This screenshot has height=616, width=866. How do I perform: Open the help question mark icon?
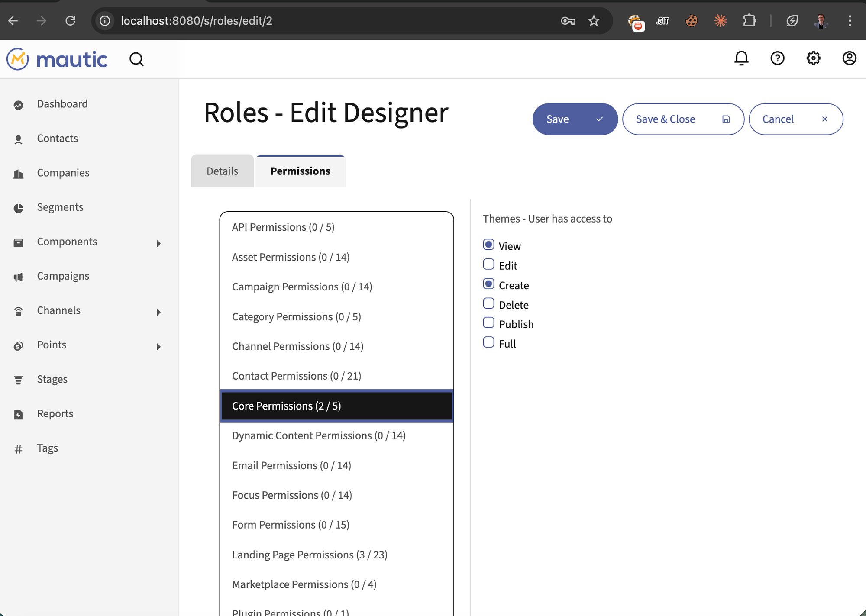777,58
